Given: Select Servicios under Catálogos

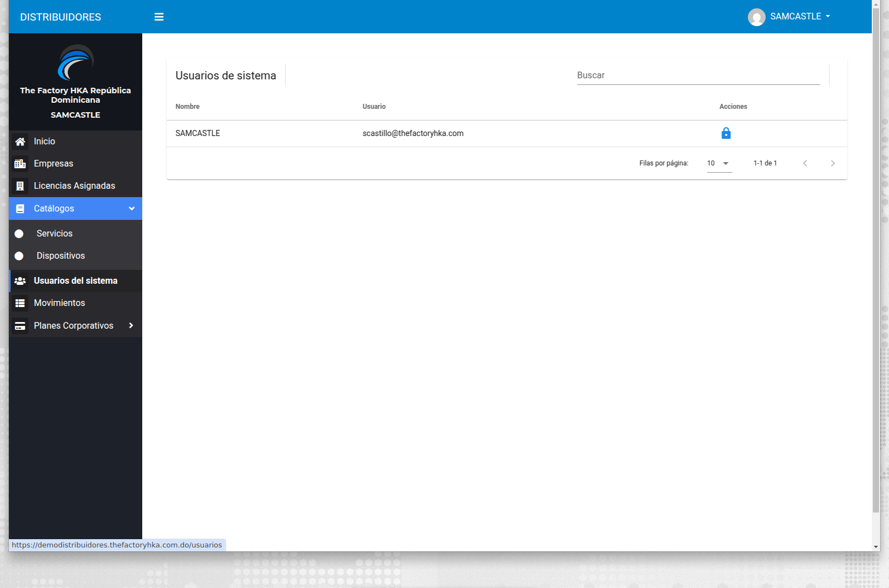Looking at the screenshot, I should point(76,234).
